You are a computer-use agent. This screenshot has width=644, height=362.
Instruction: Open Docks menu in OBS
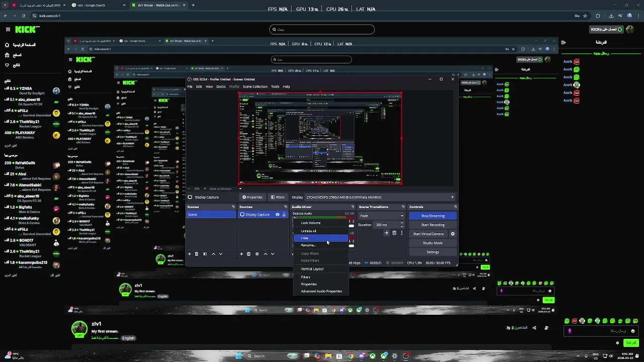(x=221, y=86)
